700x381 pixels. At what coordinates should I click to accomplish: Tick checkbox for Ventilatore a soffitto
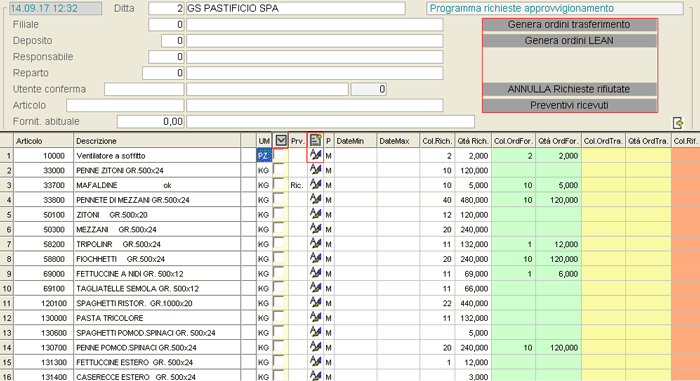point(279,155)
